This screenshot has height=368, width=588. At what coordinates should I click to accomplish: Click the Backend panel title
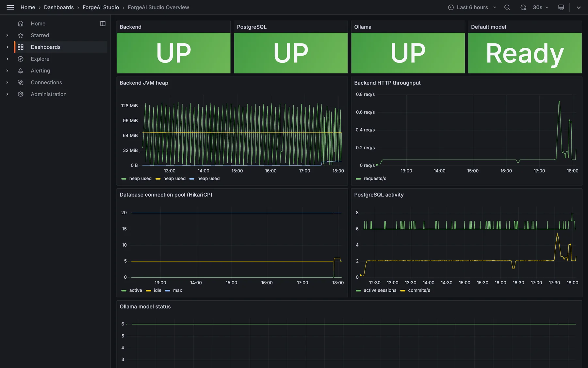pos(131,27)
